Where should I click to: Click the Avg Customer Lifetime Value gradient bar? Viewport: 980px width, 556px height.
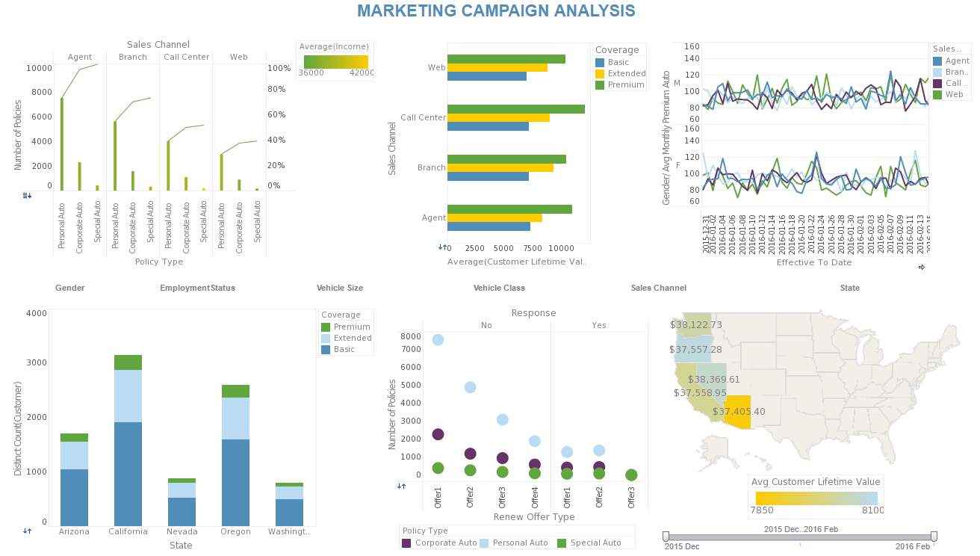point(816,498)
